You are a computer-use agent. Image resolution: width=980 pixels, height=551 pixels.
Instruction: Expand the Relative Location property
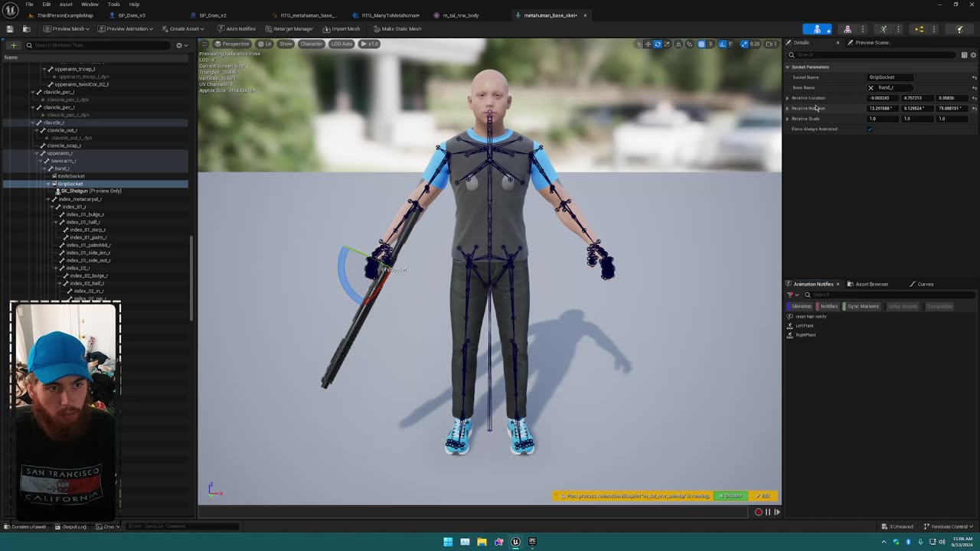[x=787, y=98]
